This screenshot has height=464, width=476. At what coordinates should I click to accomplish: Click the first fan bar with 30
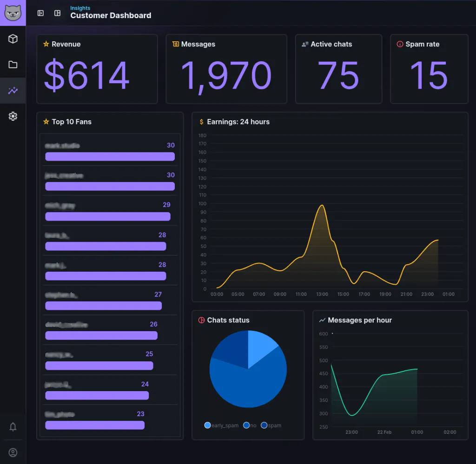click(110, 157)
